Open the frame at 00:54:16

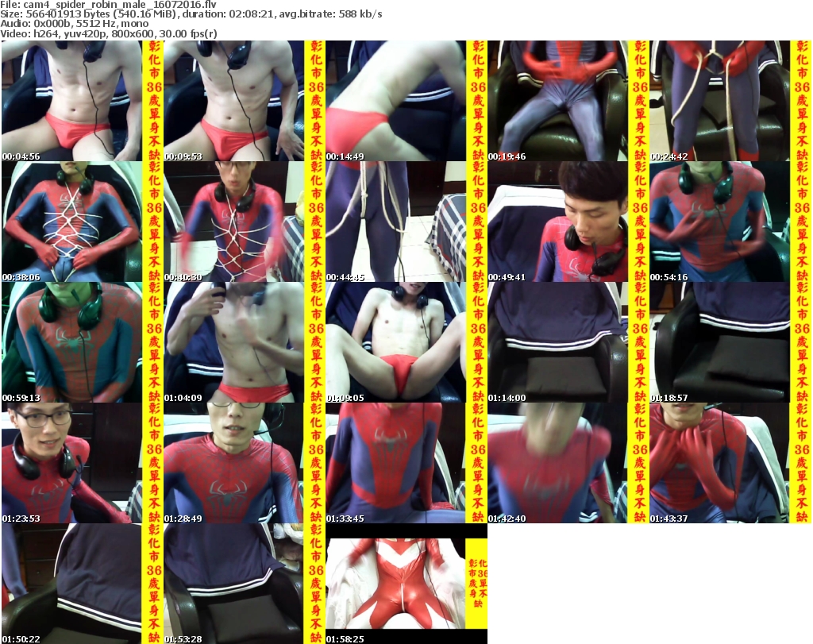tap(730, 222)
